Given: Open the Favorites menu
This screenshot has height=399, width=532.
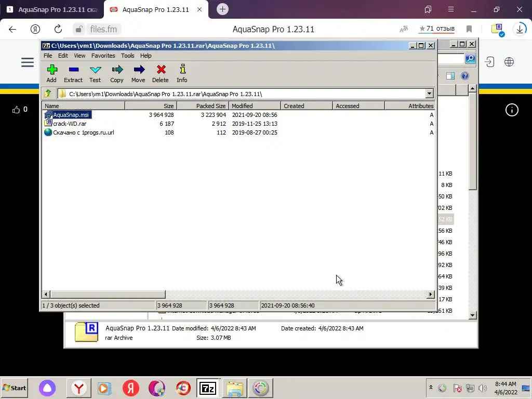Looking at the screenshot, I should tap(103, 56).
